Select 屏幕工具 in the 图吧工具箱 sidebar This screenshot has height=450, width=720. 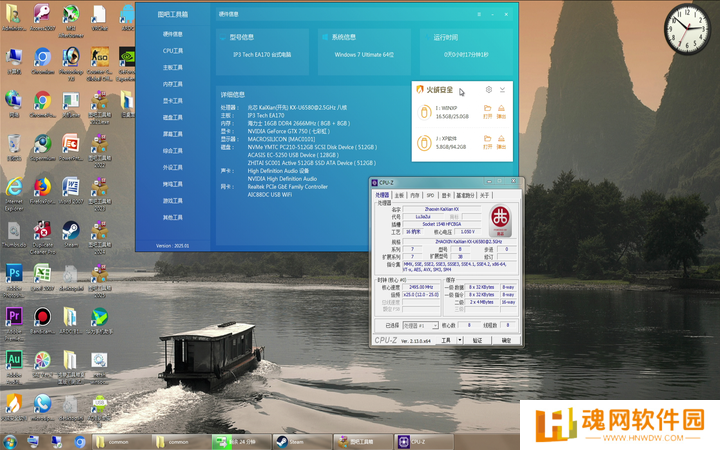tap(173, 134)
